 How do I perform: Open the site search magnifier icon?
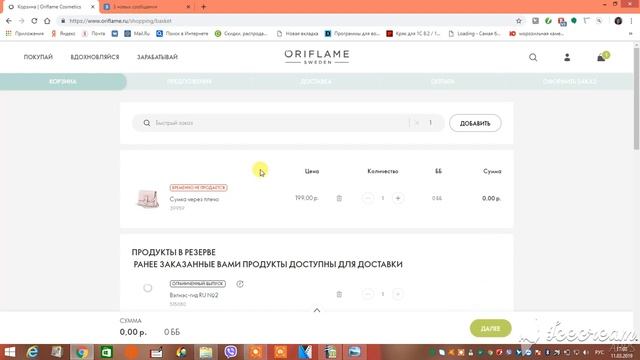(533, 58)
